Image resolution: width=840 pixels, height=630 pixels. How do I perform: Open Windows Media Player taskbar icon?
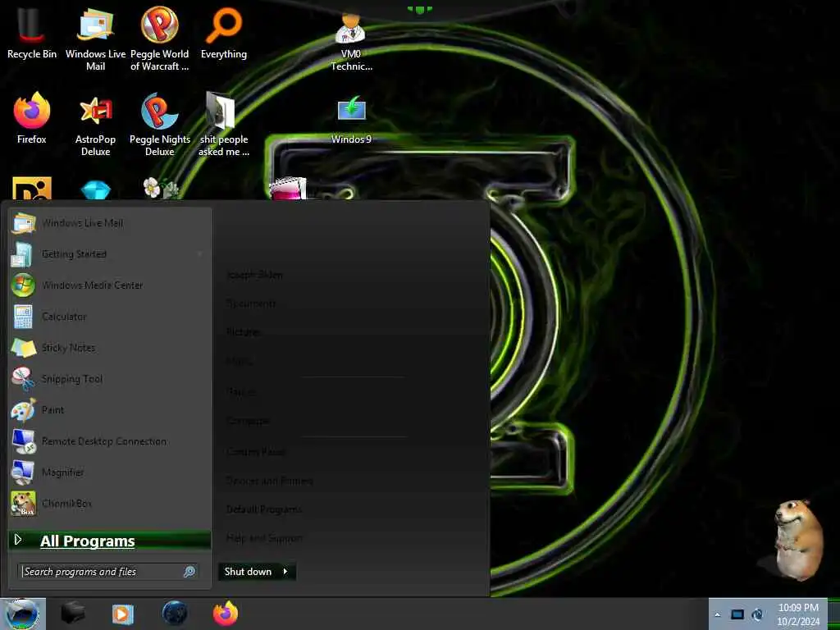(123, 614)
